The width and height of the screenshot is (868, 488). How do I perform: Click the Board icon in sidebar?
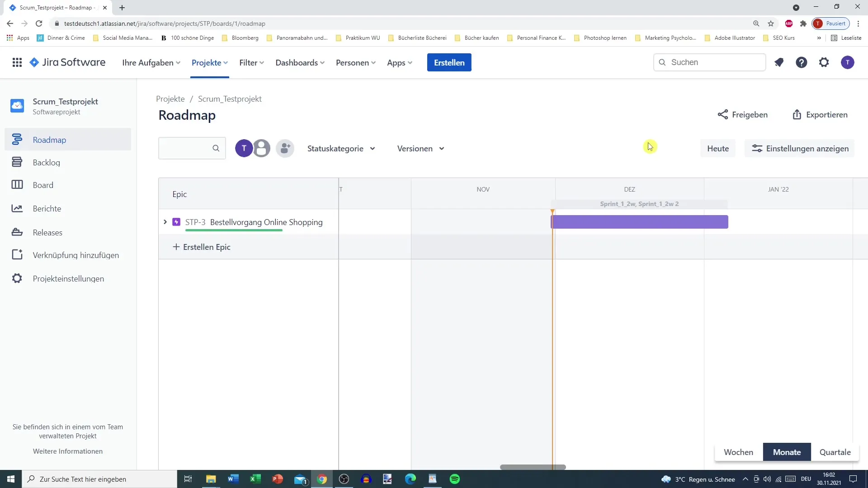click(16, 185)
